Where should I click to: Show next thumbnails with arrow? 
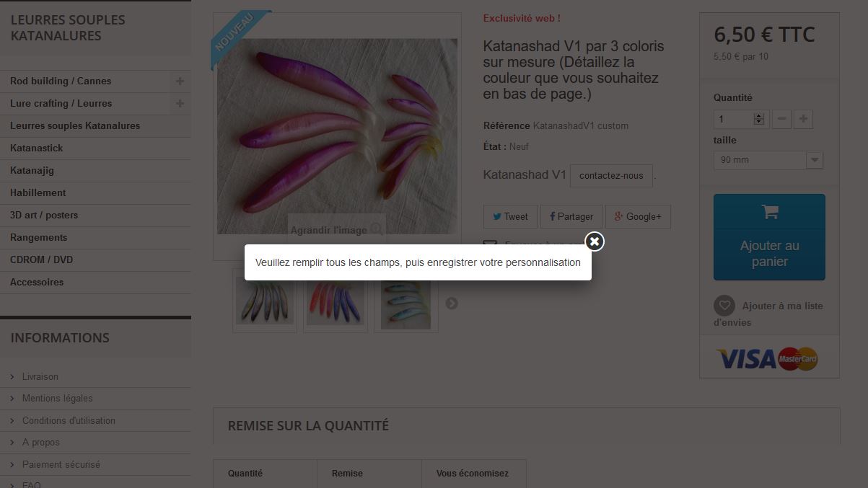click(452, 303)
